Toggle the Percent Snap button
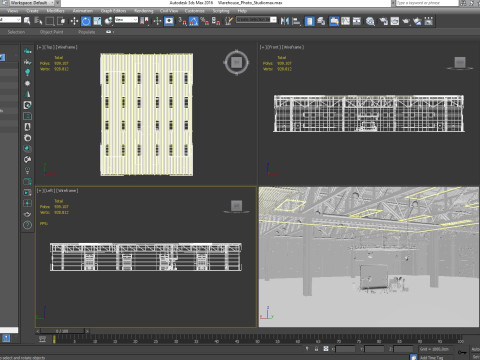The height and width of the screenshot is (360, 480). coord(205,21)
